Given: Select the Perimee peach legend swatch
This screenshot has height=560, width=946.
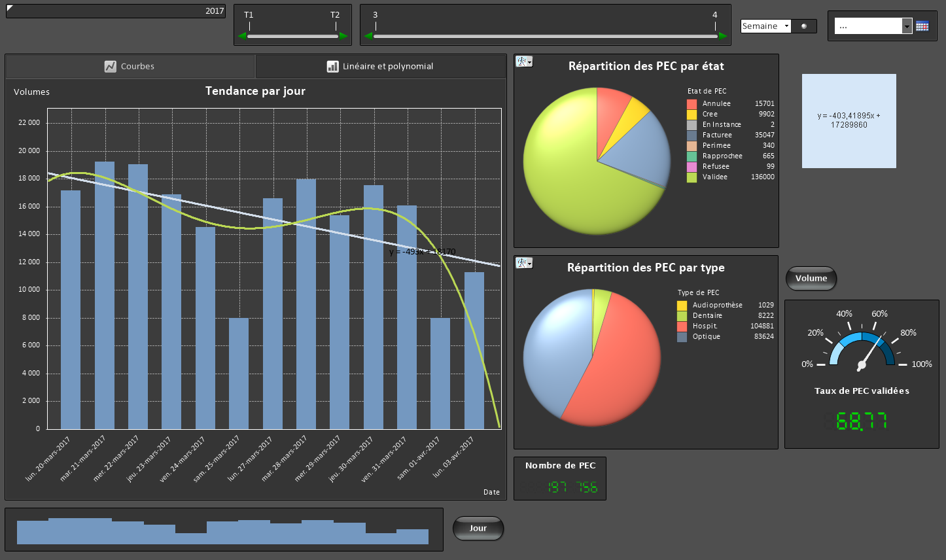Looking at the screenshot, I should 692,146.
